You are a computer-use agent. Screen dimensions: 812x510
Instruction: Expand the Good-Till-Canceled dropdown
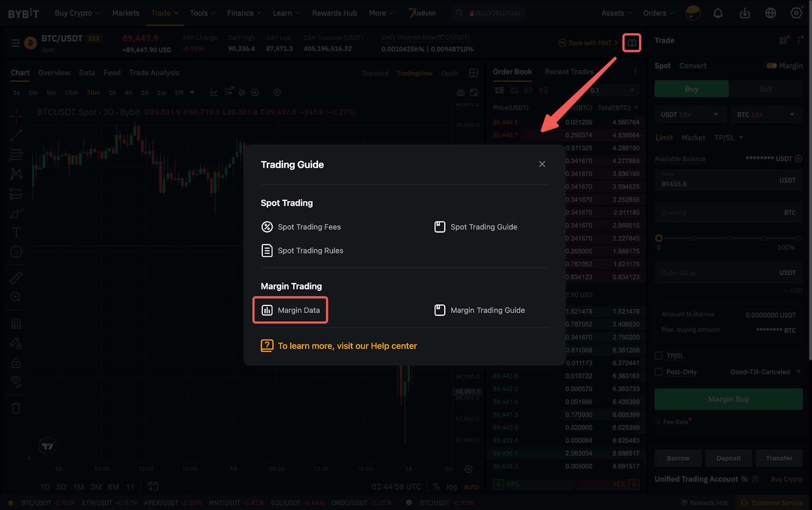pos(765,372)
